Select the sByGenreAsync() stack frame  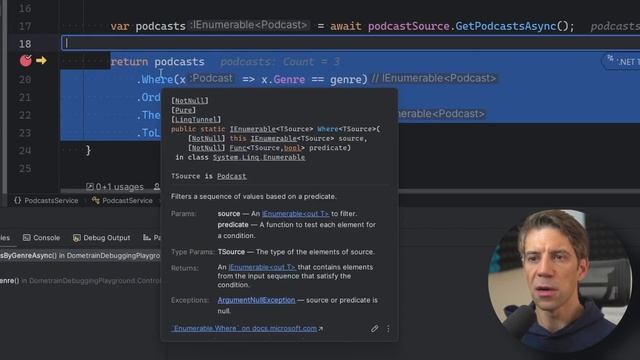tap(80, 256)
